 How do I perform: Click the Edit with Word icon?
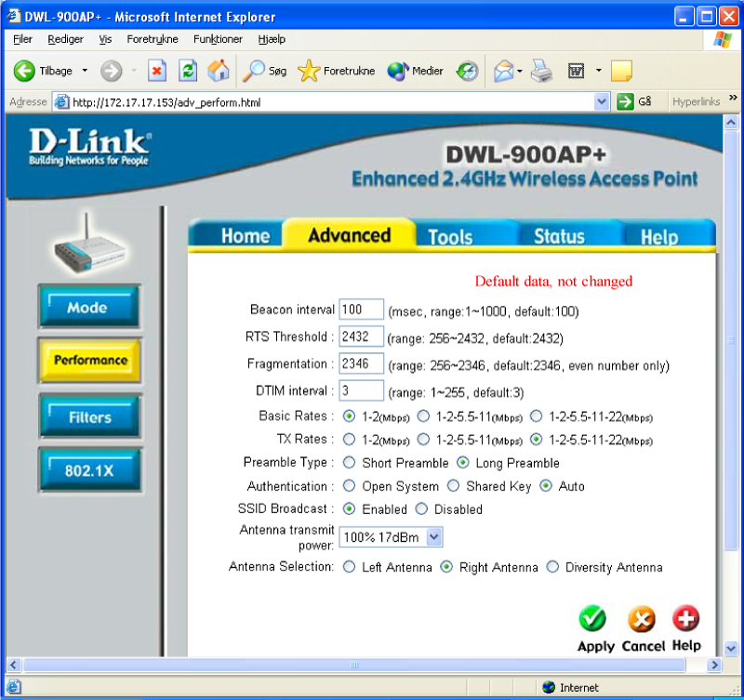(x=576, y=72)
